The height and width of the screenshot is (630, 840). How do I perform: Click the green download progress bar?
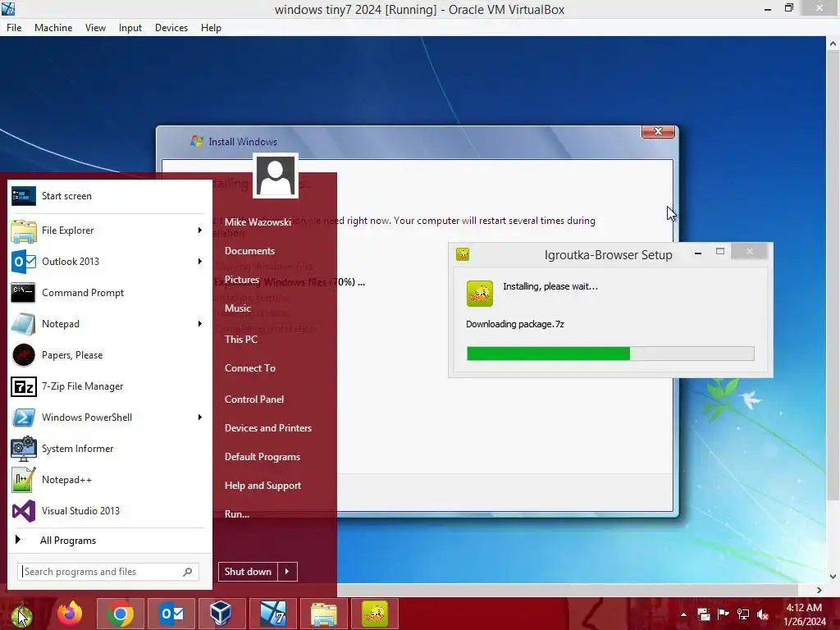point(610,354)
